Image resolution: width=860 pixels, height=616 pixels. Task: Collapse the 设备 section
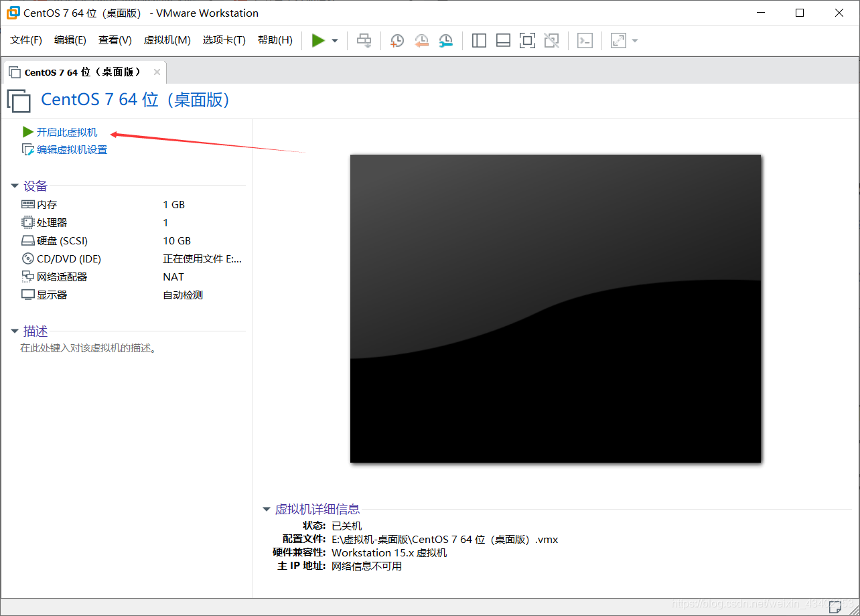pos(15,186)
